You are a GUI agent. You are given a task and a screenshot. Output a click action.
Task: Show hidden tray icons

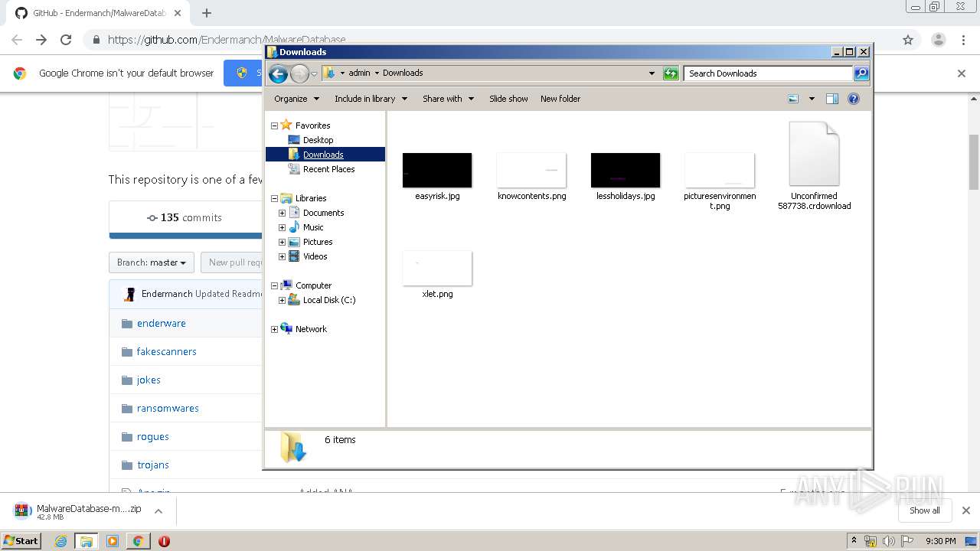coord(854,540)
